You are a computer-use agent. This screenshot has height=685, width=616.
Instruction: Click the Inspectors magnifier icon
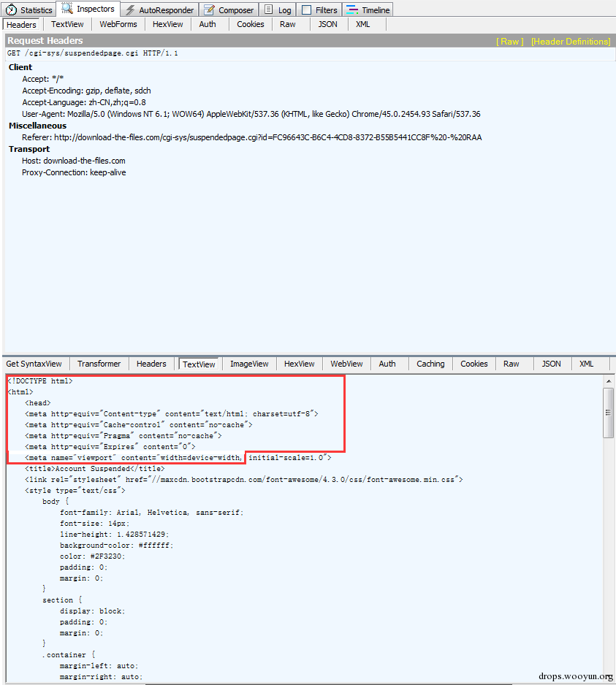67,8
